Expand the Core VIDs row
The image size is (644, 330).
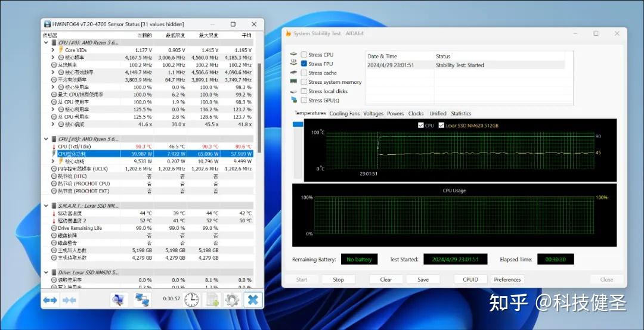pyautogui.click(x=53, y=50)
